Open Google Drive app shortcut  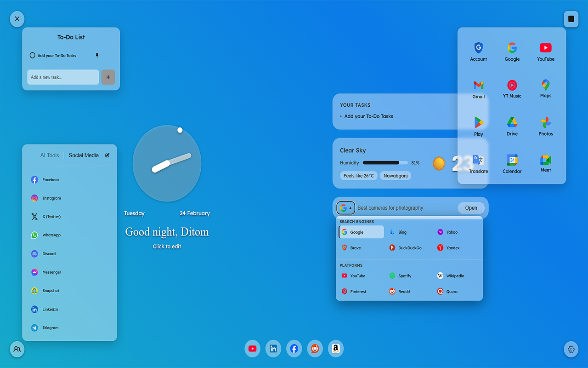point(512,126)
